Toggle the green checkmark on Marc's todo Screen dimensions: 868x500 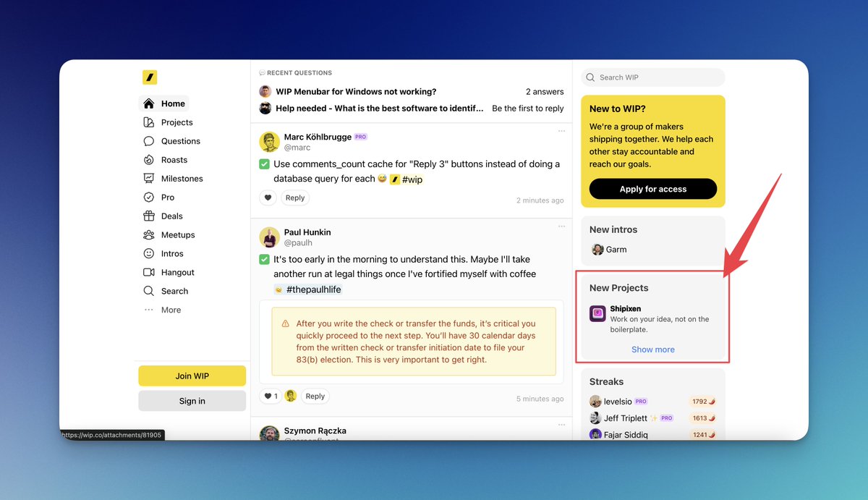tap(265, 164)
